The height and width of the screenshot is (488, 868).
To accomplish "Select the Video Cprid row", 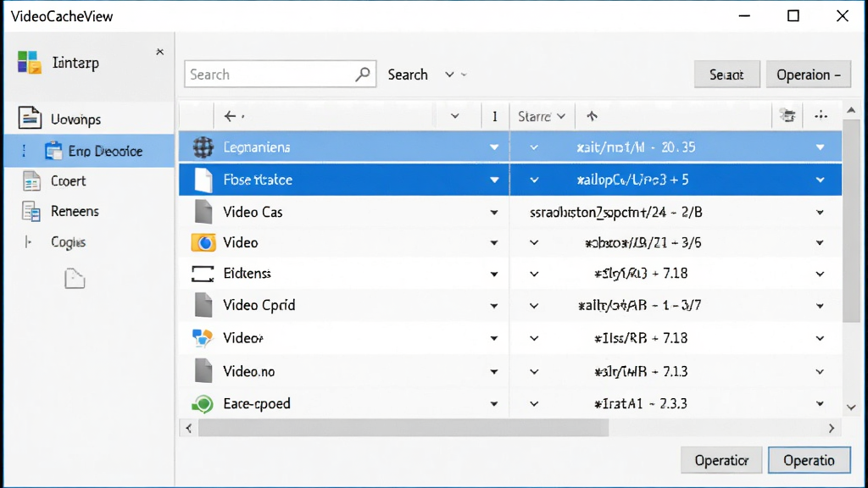I will (509, 305).
